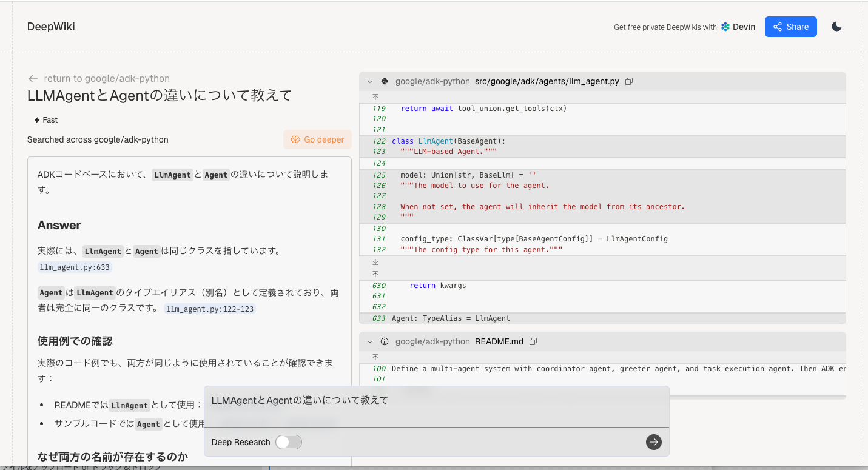Toggle dark mode with the moon icon
Screen dimensions: 868x470
pyautogui.click(x=836, y=27)
